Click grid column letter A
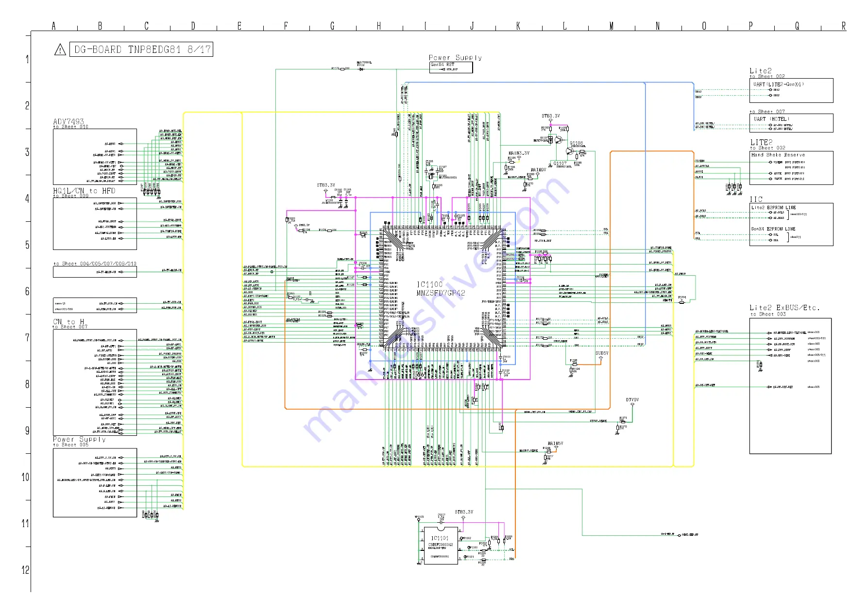This screenshot has width=868, height=613. [x=54, y=26]
